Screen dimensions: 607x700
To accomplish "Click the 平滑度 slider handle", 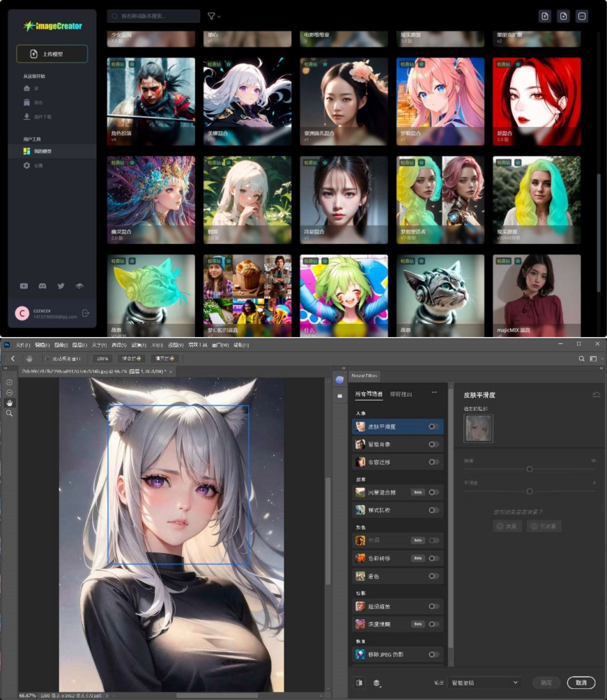I will pyautogui.click(x=529, y=491).
